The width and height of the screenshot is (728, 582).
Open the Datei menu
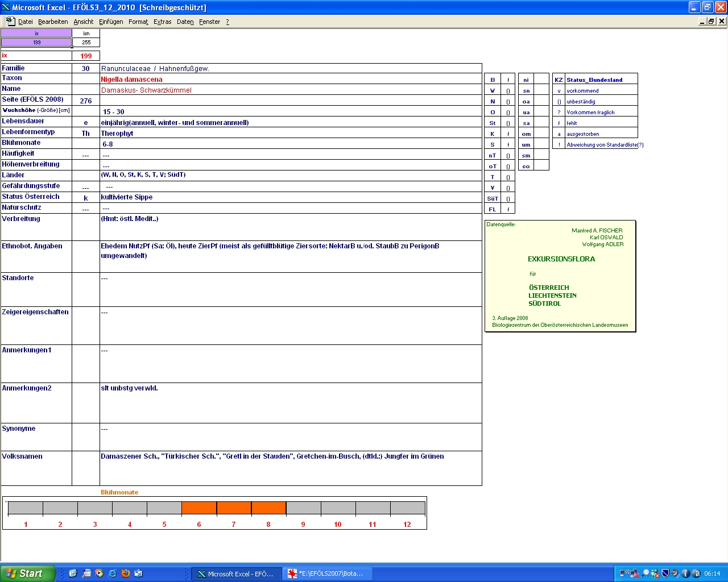click(25, 22)
